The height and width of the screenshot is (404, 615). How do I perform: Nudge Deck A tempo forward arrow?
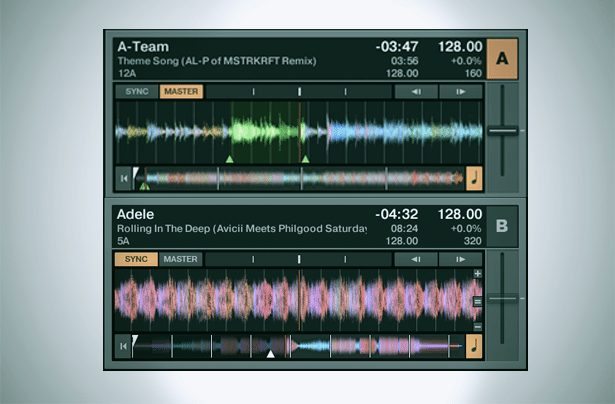point(461,91)
